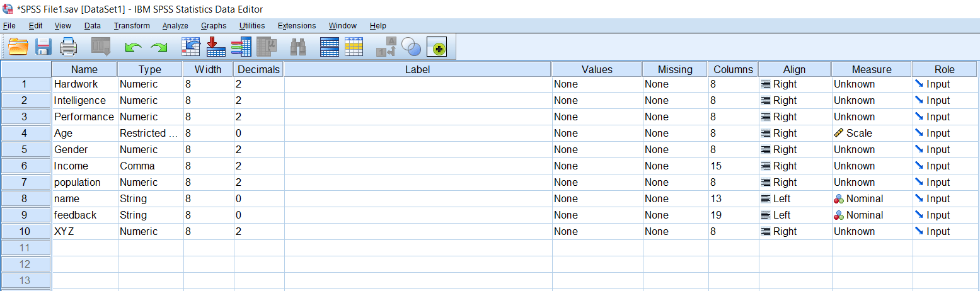Click the Print icon in toolbar
980x291 pixels.
68,47
